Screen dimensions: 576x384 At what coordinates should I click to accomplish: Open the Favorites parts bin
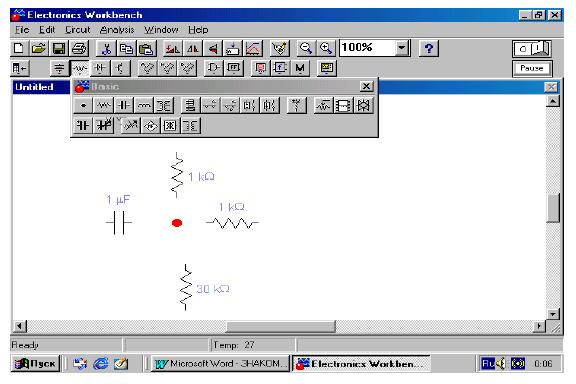tap(20, 68)
